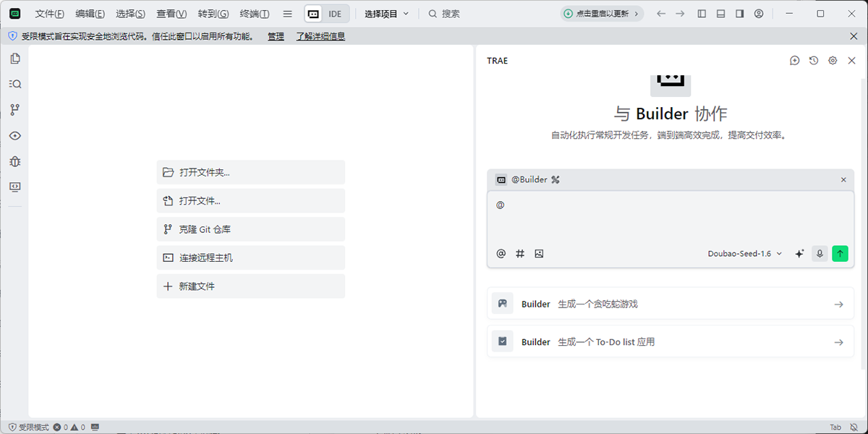Image resolution: width=868 pixels, height=434 pixels.
Task: Click the image attachment icon in chat
Action: [x=539, y=254]
